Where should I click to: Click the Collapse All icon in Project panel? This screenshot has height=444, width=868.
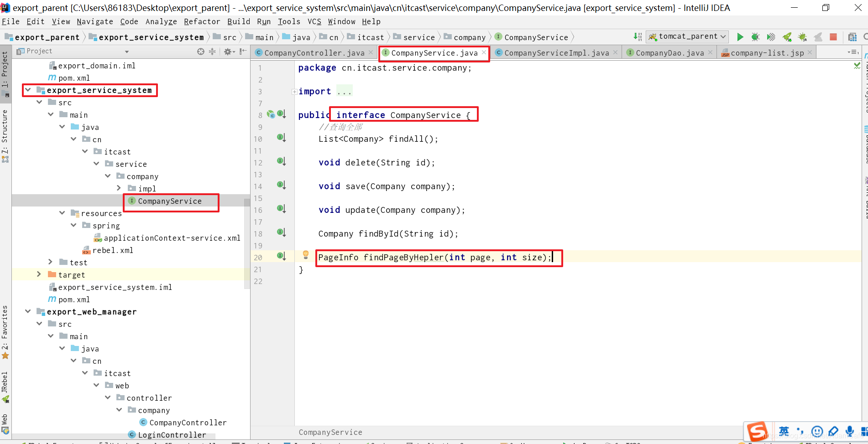(212, 52)
